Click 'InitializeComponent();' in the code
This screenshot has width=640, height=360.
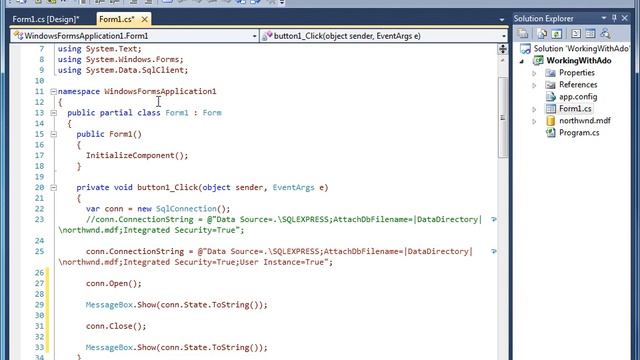137,156
